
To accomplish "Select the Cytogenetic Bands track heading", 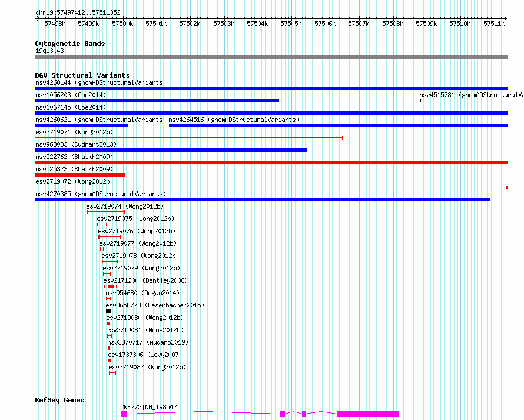I will (70, 44).
